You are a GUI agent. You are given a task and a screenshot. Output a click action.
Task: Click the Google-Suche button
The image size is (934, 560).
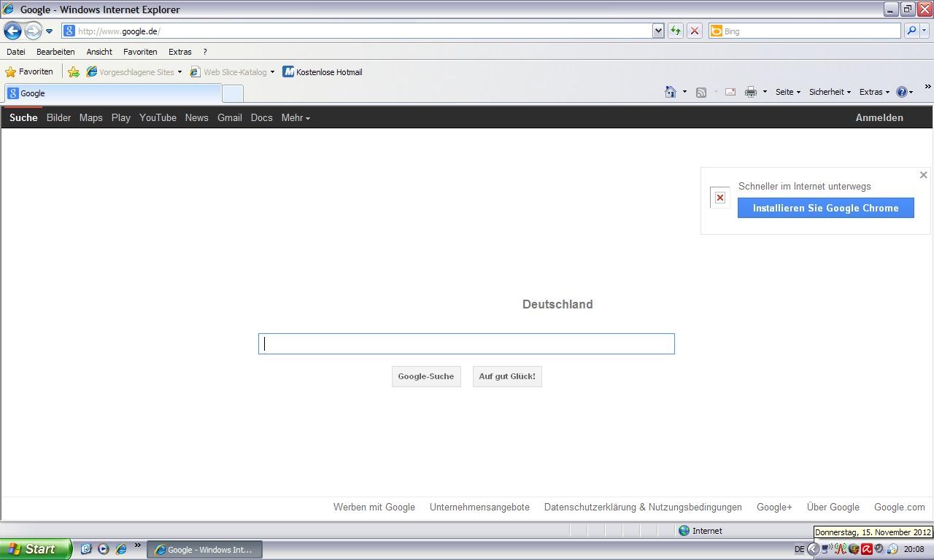tap(426, 376)
